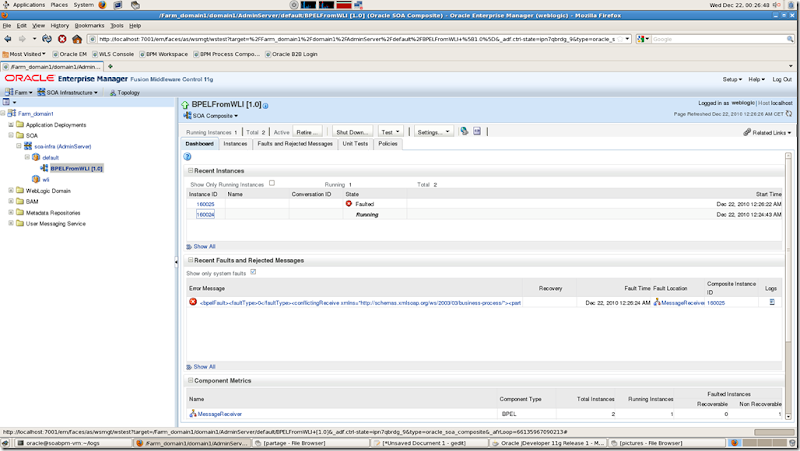Click the info icon beside BPELFromWLI [1.0]
Viewport: 800px width, 451px height.
pos(265,106)
